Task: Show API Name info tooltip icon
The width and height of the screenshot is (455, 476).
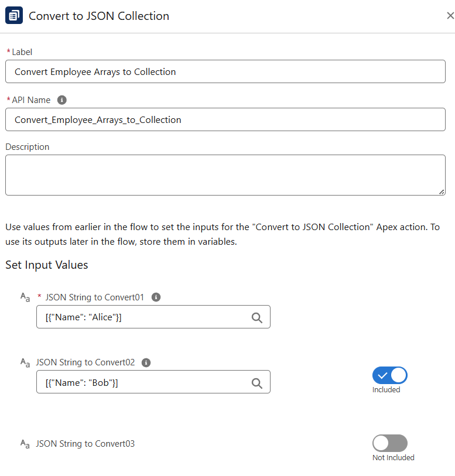Action: pos(62,100)
